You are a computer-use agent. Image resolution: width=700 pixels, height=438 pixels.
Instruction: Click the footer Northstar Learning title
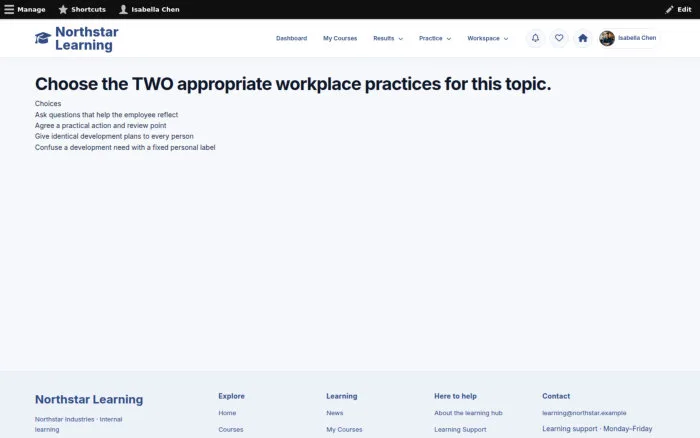click(x=89, y=399)
